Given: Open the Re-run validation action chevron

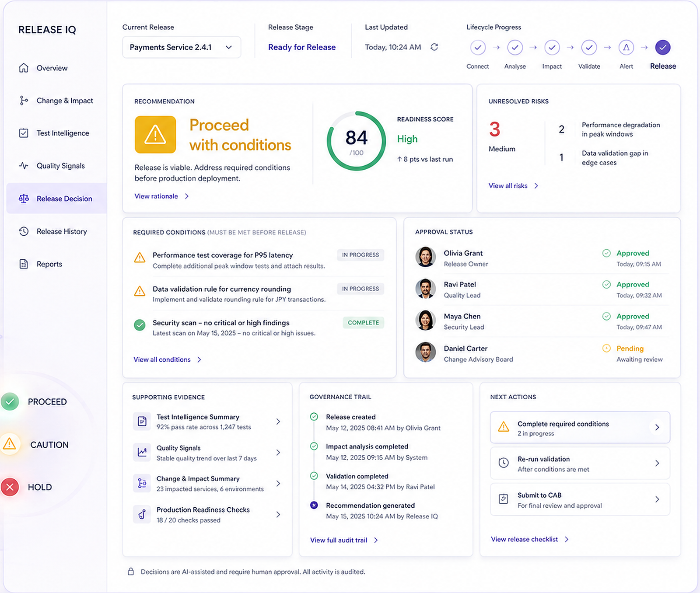Looking at the screenshot, I should click(657, 463).
